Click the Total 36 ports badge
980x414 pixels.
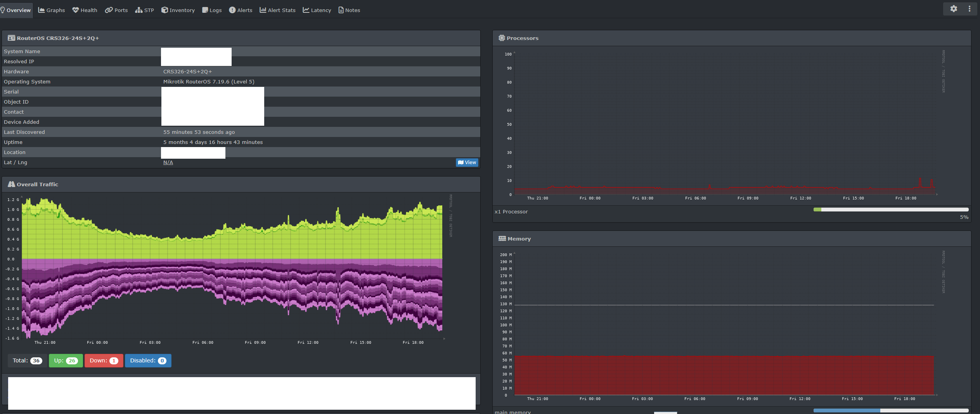pyautogui.click(x=27, y=360)
